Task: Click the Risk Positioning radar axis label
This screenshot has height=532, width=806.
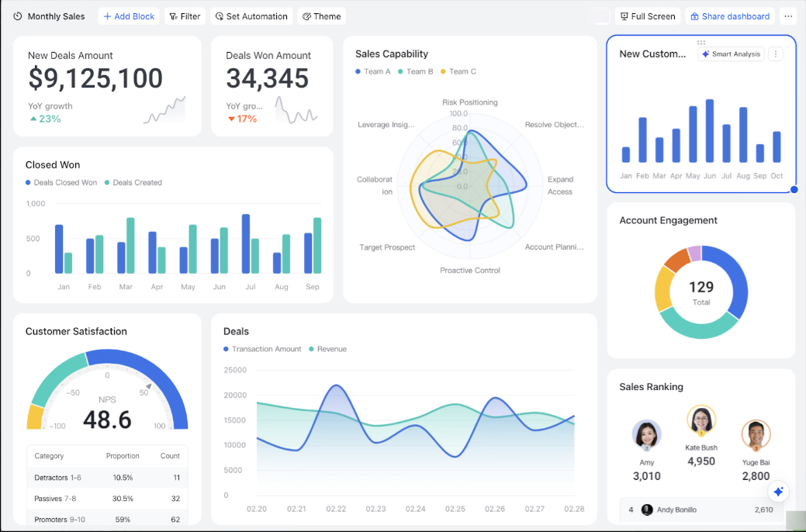Action: (470, 102)
